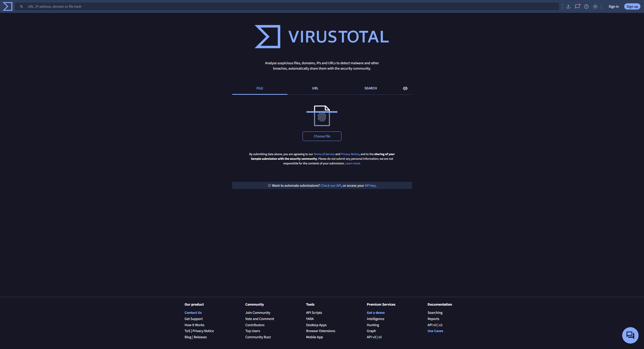Open Reports documentation link
Screen dimensions: 644x349
click(x=433, y=319)
